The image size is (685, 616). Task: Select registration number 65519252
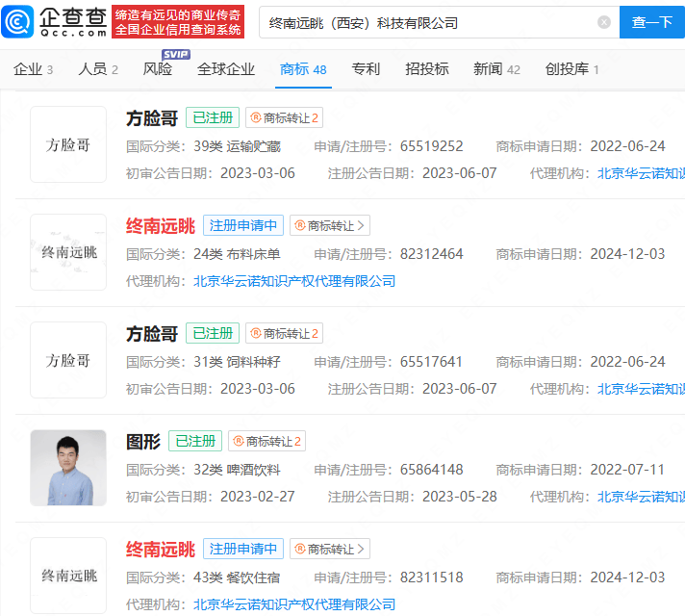coord(431,146)
